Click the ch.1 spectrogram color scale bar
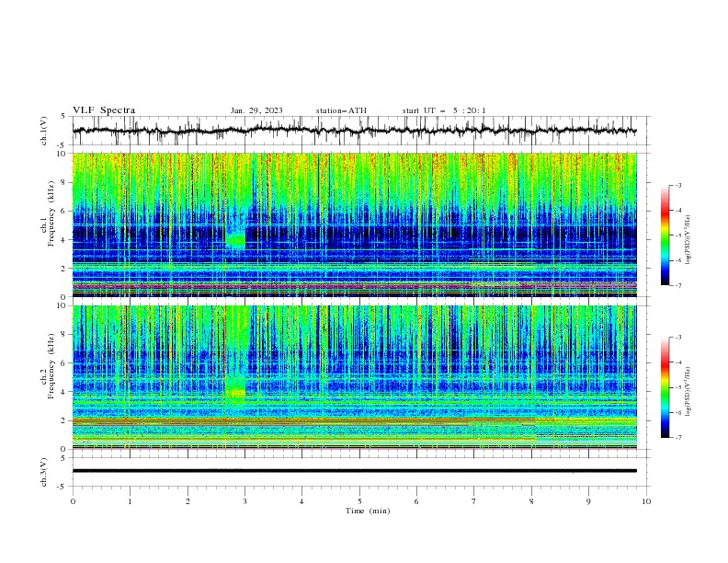Image resolution: width=728 pixels, height=563 pixels. (665, 236)
